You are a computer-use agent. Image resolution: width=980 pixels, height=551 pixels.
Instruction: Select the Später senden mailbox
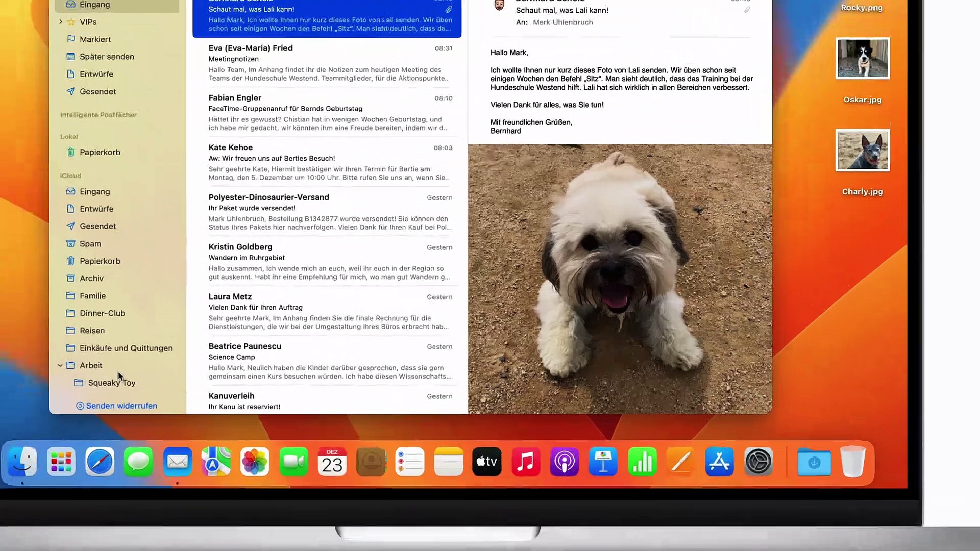(107, 57)
